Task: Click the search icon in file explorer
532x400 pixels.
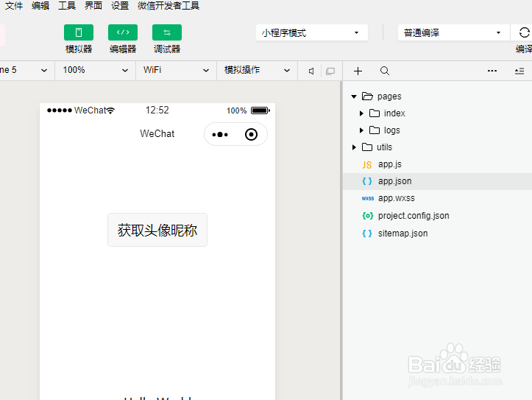Action: pyautogui.click(x=385, y=71)
